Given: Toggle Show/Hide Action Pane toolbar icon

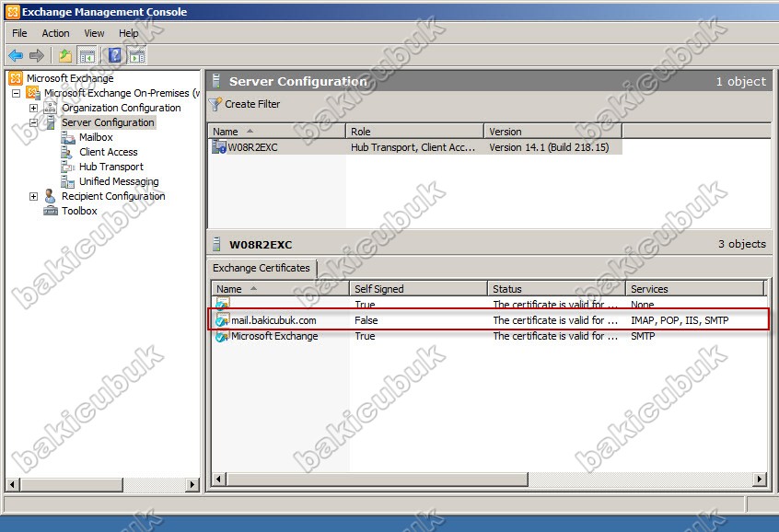Looking at the screenshot, I should (137, 55).
